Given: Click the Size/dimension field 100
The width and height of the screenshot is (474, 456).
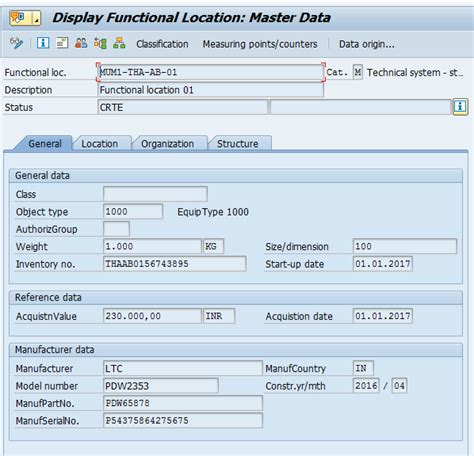Looking at the screenshot, I should click(405, 246).
